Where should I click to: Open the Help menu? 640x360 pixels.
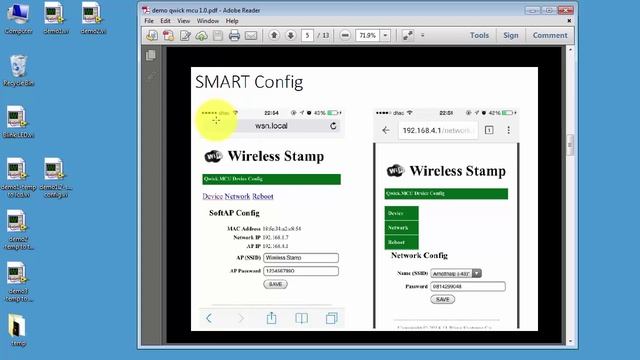(x=232, y=21)
